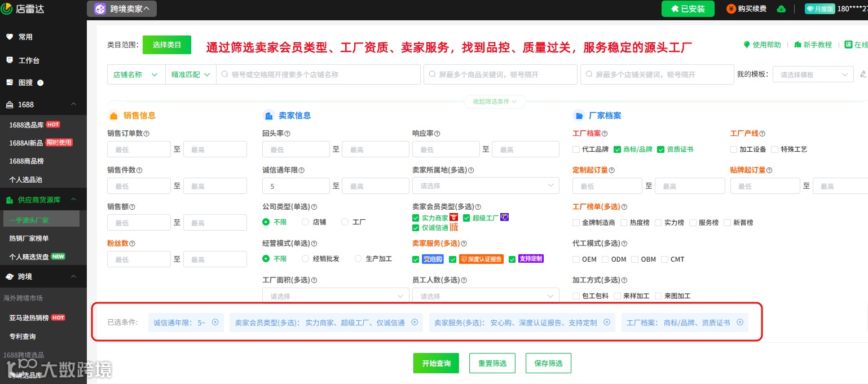Uncheck the 资质证书 checkbox
868x384 pixels.
(660, 149)
